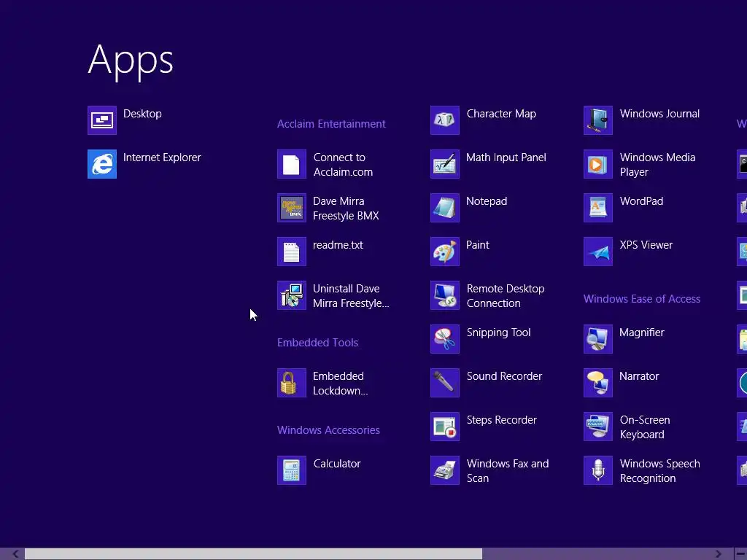
Task: Open Embedded Lockdown padlock icon
Action: [292, 383]
